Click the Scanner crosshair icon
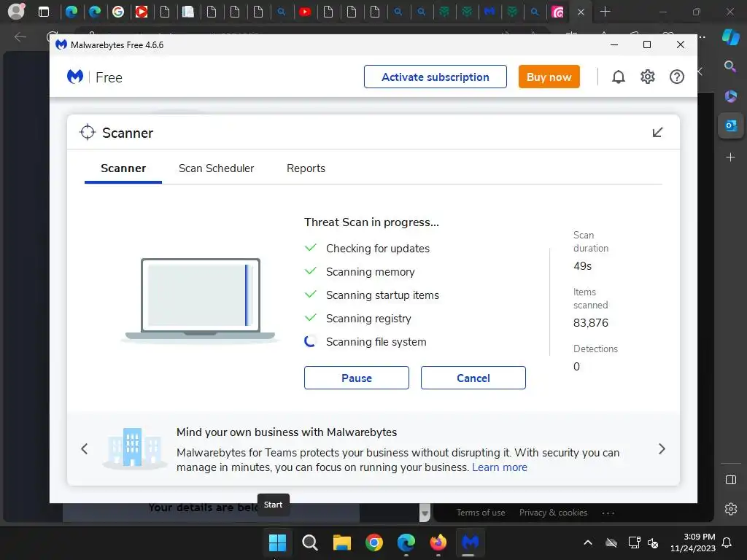 click(88, 133)
